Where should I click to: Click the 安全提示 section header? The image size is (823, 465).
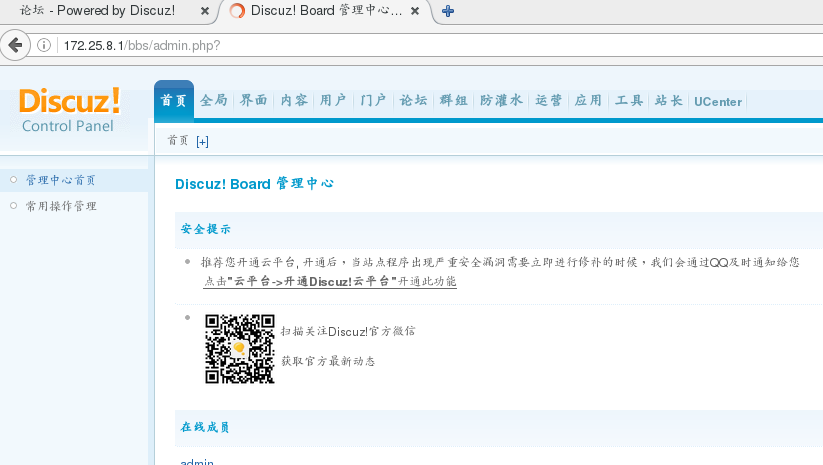point(206,229)
